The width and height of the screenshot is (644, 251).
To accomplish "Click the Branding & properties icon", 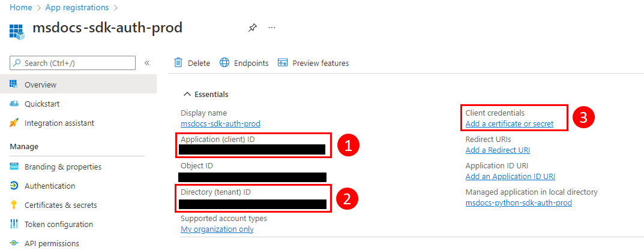I will click(14, 167).
